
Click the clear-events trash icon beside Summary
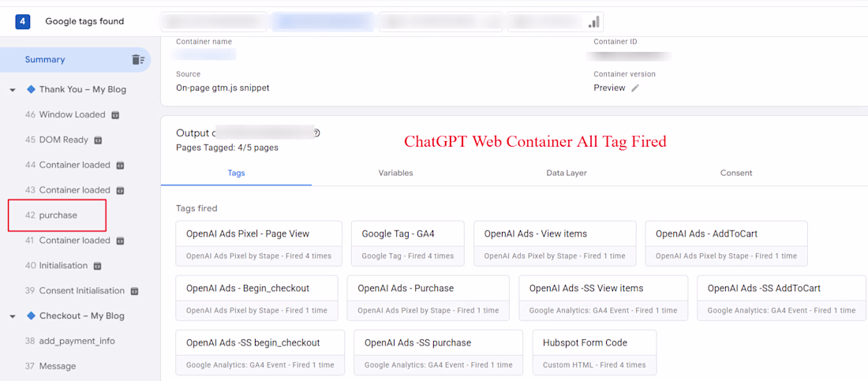point(138,60)
